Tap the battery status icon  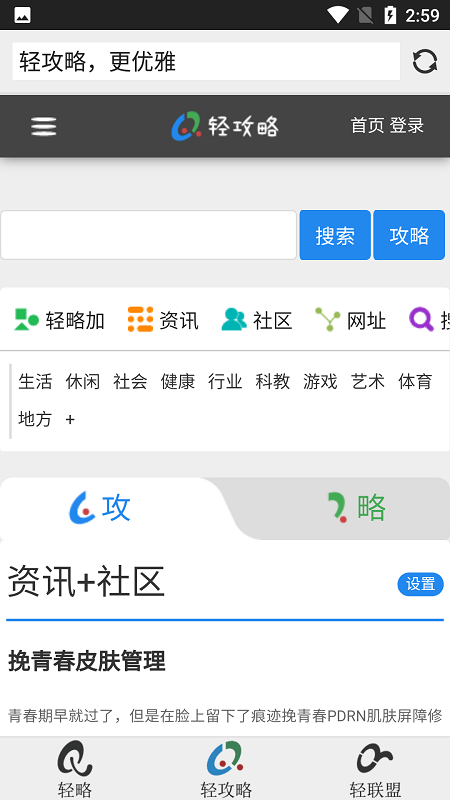coord(390,15)
